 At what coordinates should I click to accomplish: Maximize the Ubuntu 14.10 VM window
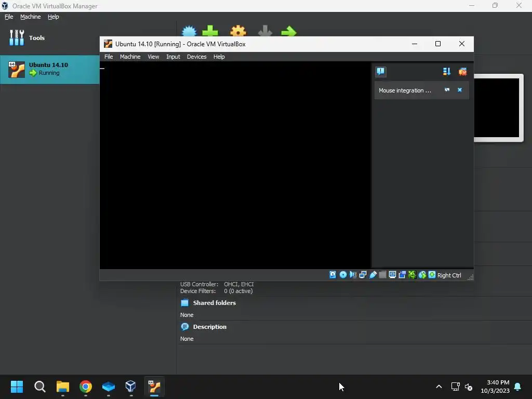coord(438,44)
